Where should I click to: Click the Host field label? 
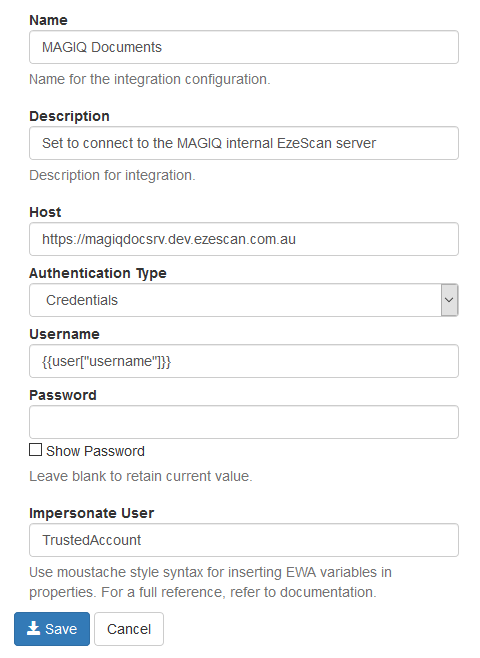pyautogui.click(x=45, y=212)
